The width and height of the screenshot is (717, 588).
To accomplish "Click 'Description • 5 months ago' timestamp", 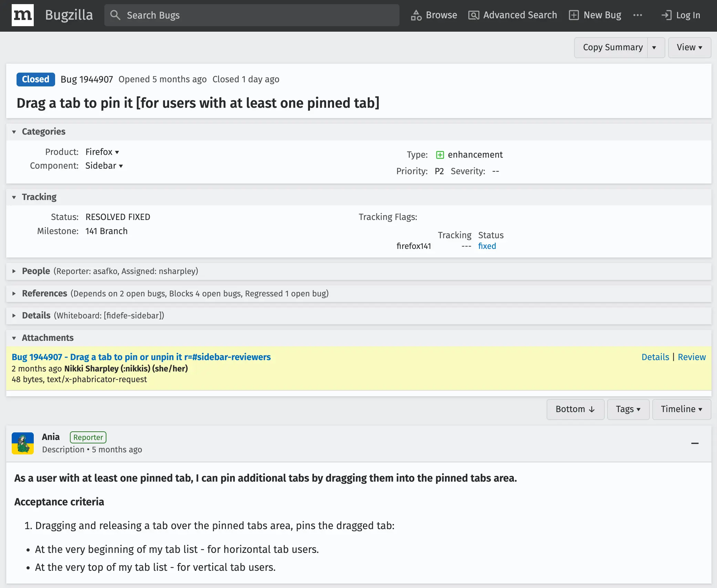I will click(x=92, y=450).
